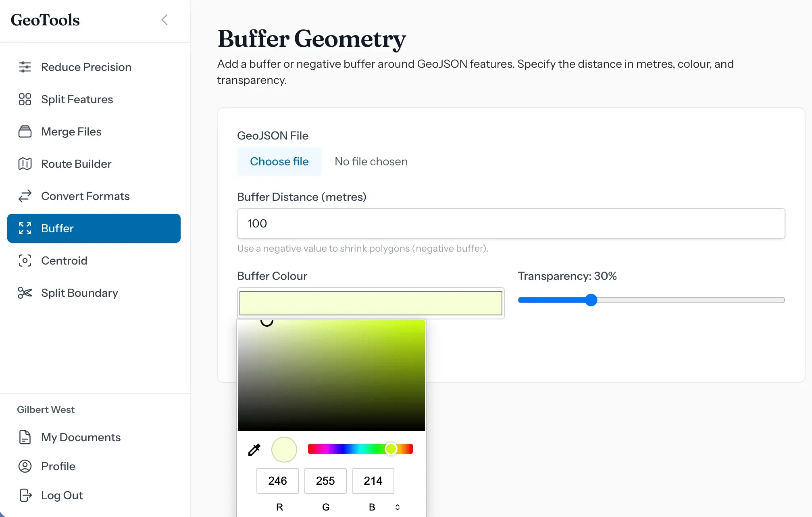The image size is (812, 517).
Task: Go to Split Features page
Action: [x=94, y=99]
